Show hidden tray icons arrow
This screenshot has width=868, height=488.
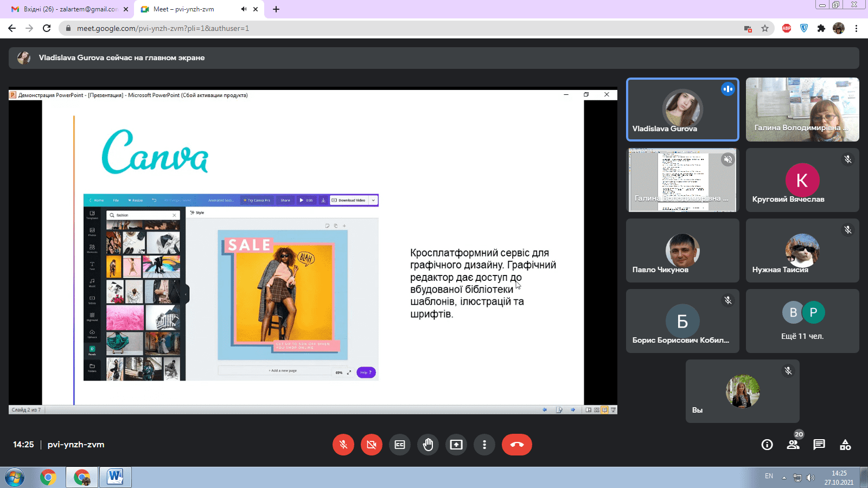click(784, 478)
